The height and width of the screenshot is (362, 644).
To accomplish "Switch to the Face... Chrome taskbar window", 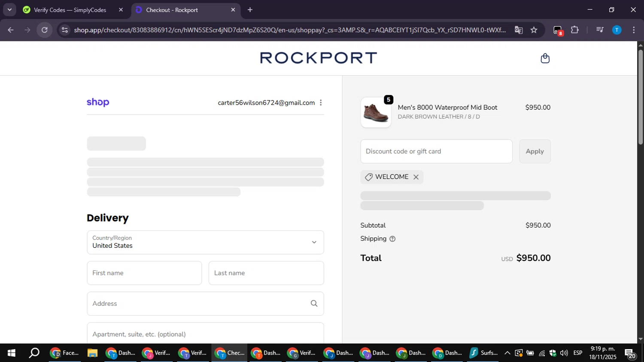I will pyautogui.click(x=65, y=353).
